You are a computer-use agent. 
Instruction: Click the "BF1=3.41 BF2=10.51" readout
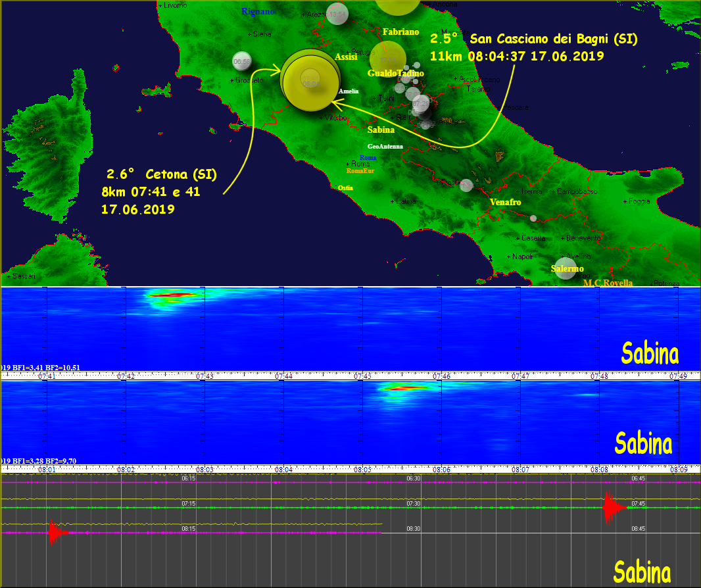point(46,368)
